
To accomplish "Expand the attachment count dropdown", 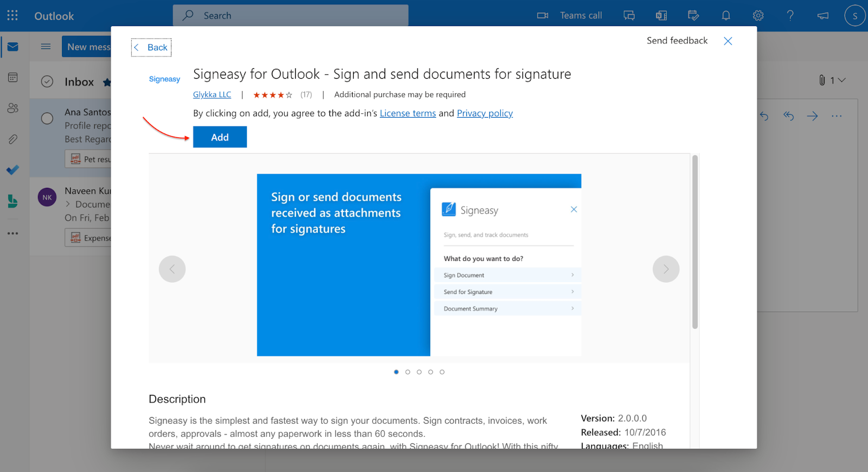I will tap(841, 80).
